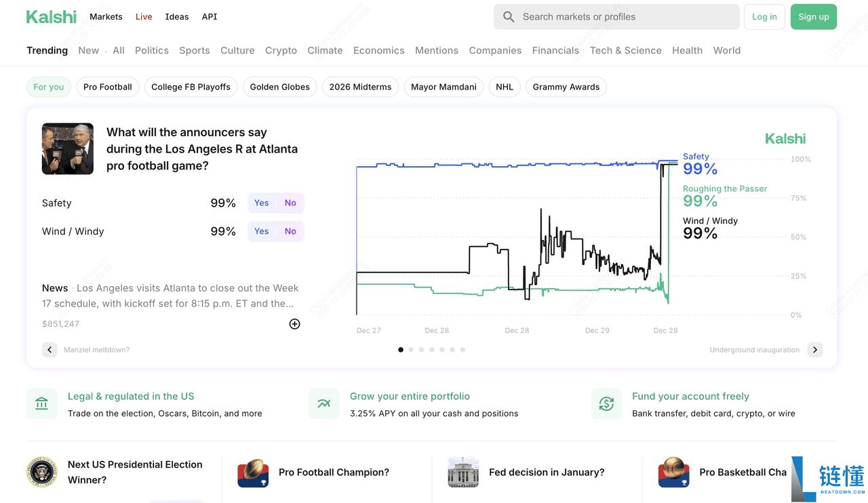Switch to the Crypto tab
This screenshot has height=503, width=868.
coord(281,50)
